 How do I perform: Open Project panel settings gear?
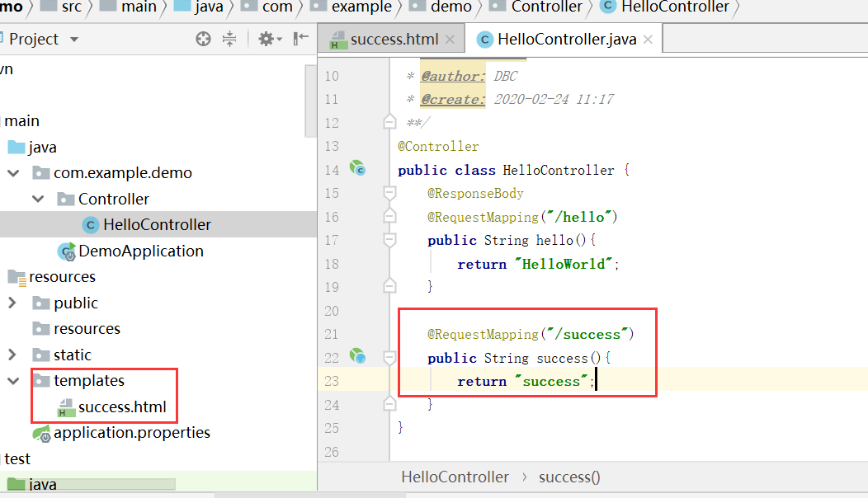(x=270, y=39)
